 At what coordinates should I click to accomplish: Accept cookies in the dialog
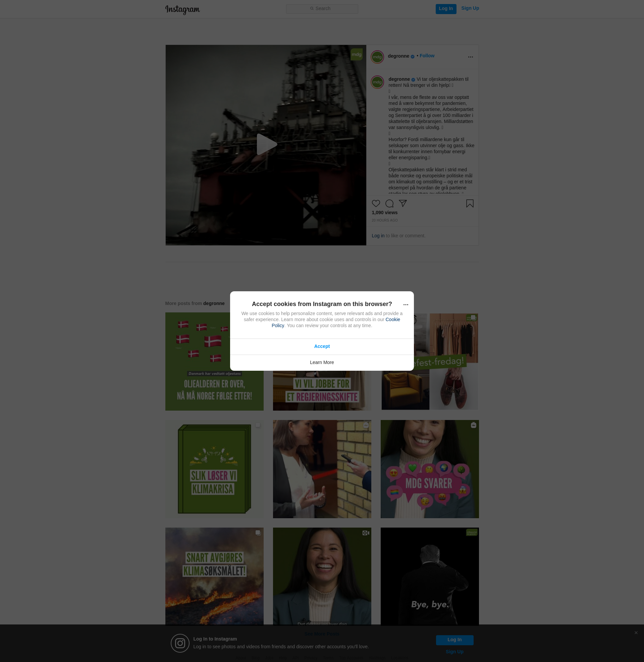click(322, 346)
